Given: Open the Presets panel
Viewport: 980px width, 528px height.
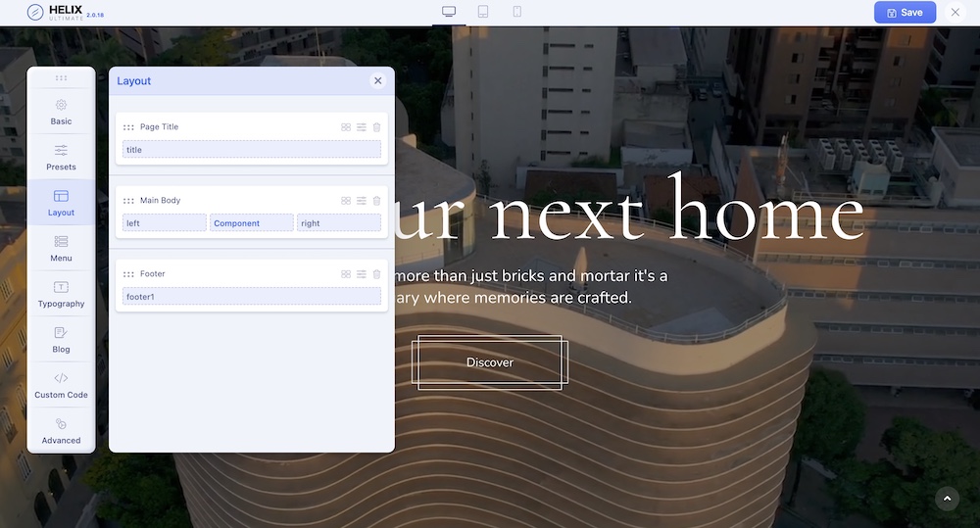Looking at the screenshot, I should pyautogui.click(x=61, y=158).
